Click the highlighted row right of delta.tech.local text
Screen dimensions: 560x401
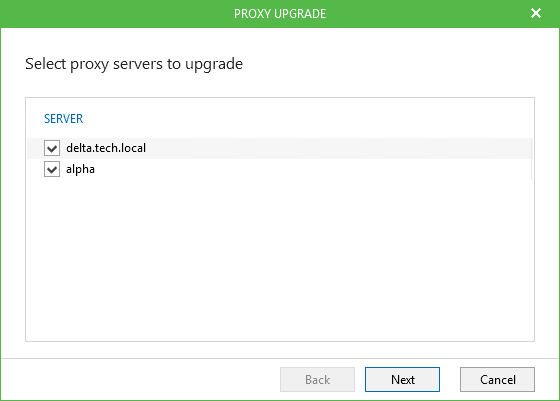338,148
